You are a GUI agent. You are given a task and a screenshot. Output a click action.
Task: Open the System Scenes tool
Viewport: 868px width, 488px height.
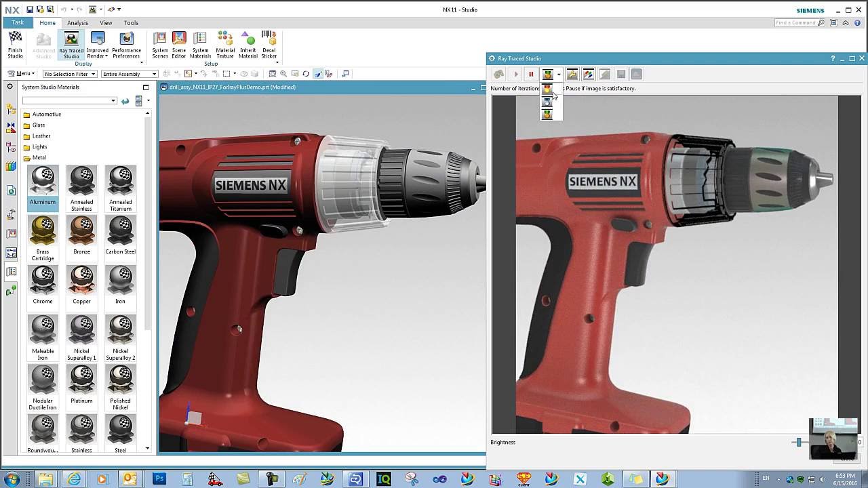coord(160,45)
